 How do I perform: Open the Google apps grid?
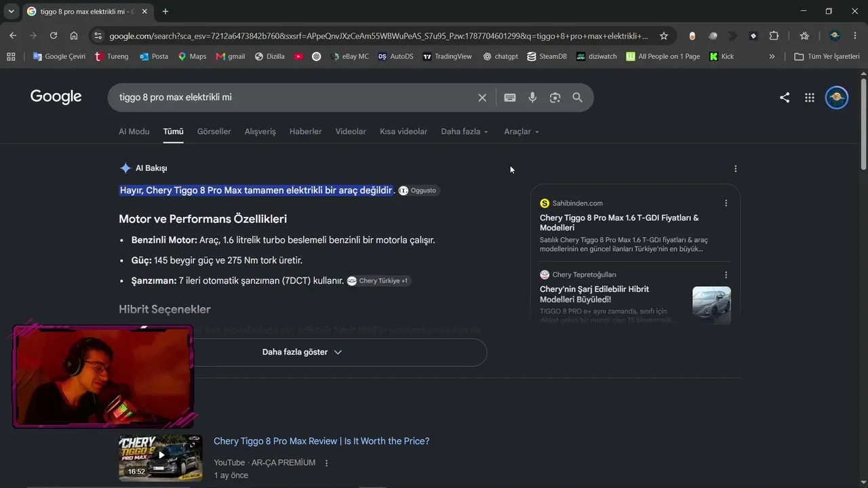[809, 98]
